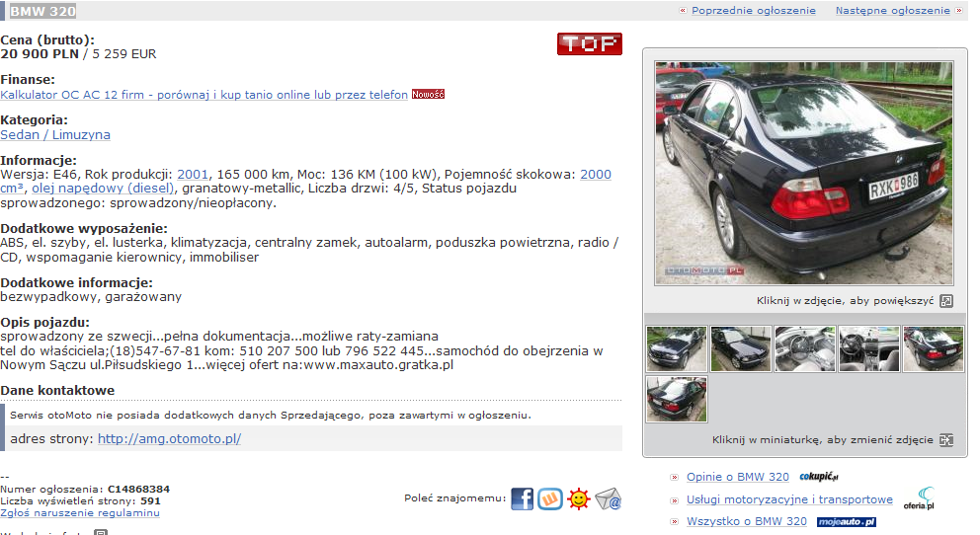This screenshot has width=980, height=535.
Task: Select the lone thumbnail in second row
Action: tap(677, 400)
